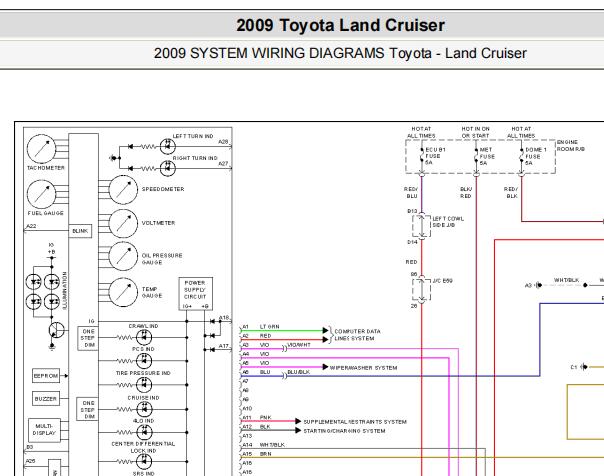604x476 pixels.
Task: Click the One Step Dim box beside Crawl Ind
Action: [88, 338]
